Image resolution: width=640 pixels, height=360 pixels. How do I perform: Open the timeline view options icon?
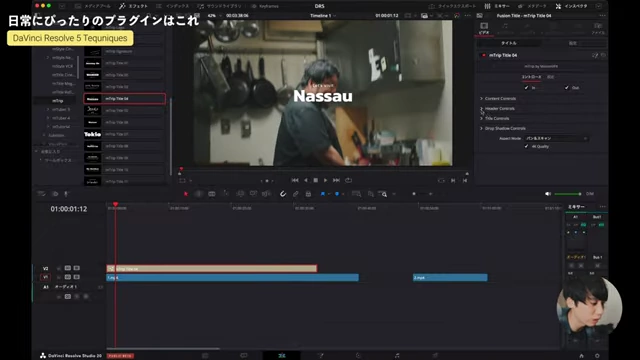point(42,194)
